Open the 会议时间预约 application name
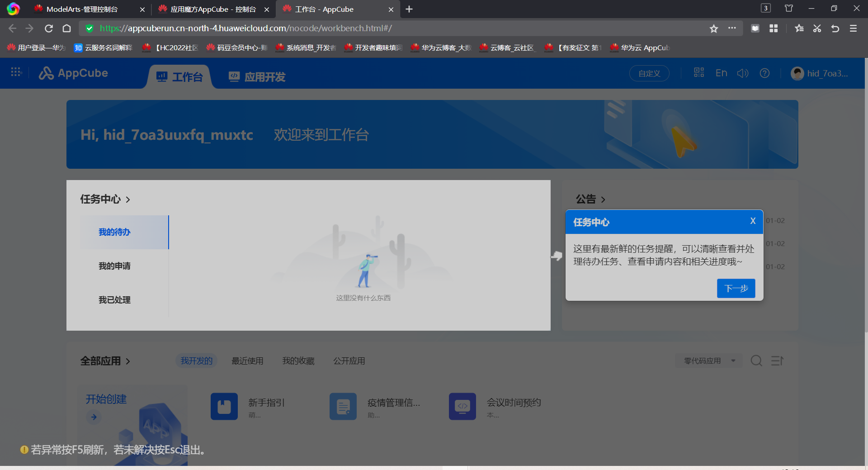 pos(514,403)
